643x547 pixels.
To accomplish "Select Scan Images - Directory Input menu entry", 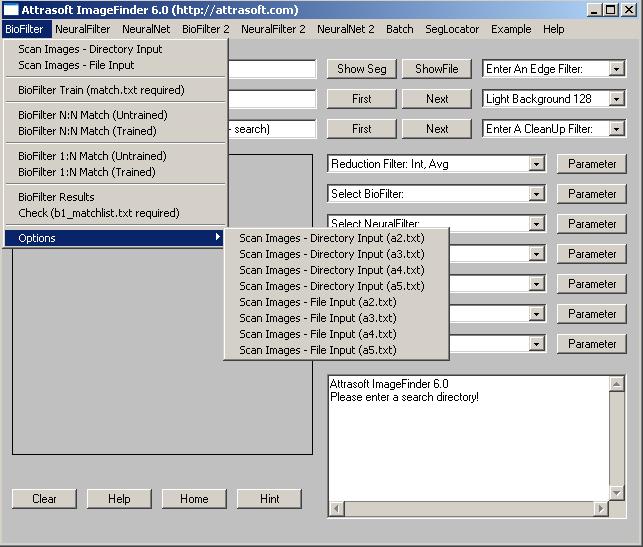I will point(90,49).
